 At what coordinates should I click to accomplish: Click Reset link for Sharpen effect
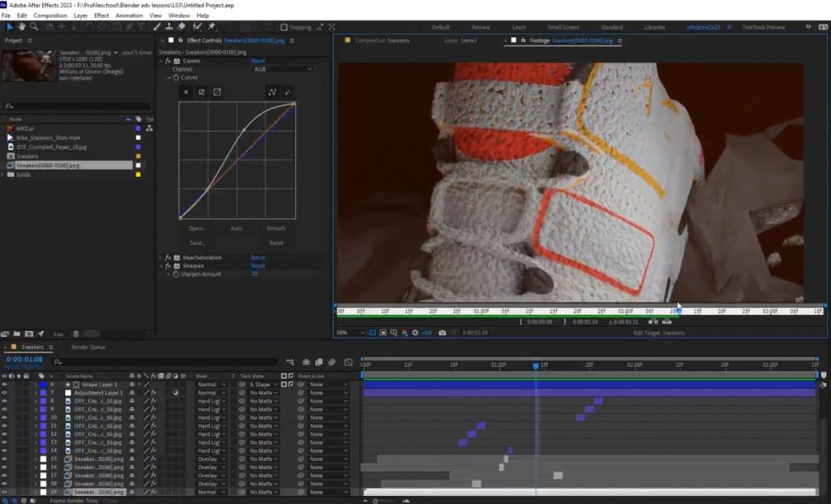coord(258,265)
